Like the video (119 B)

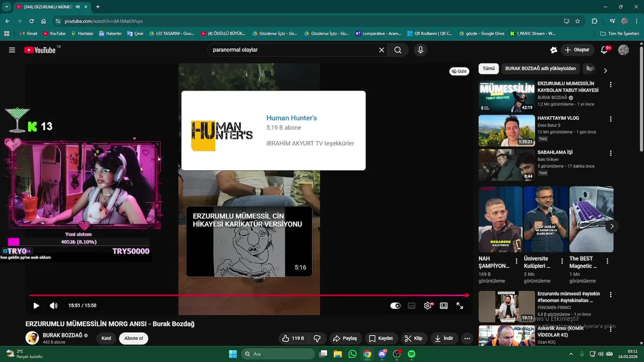[x=293, y=338]
